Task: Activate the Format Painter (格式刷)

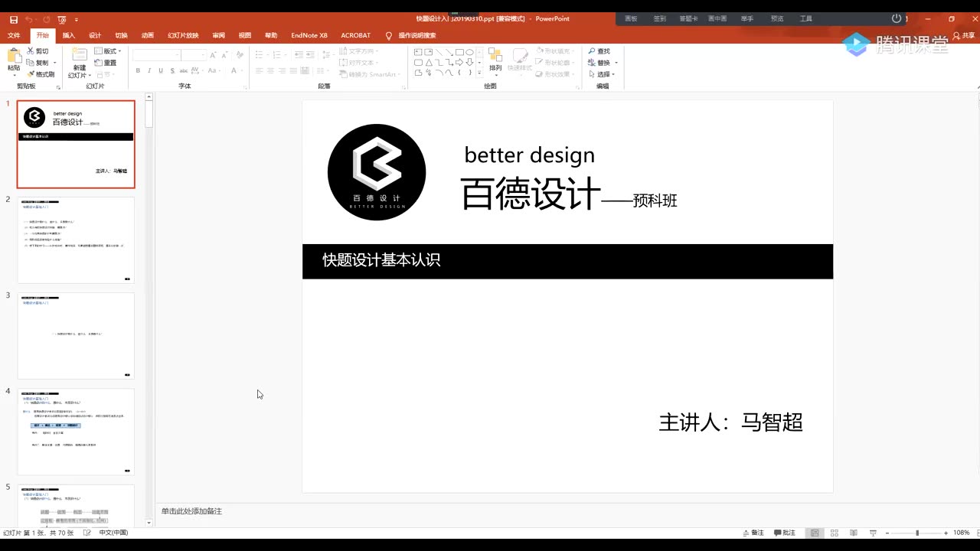Action: coord(40,74)
